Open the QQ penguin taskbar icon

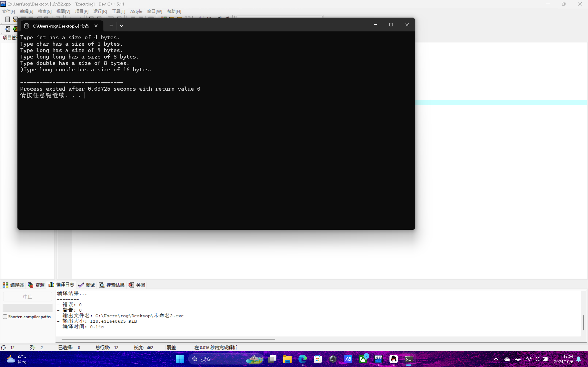click(x=393, y=359)
